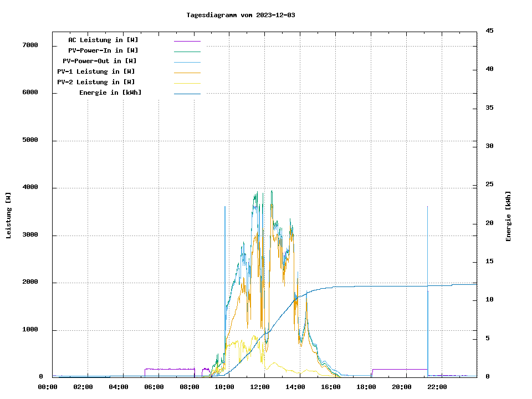Image resolution: width=532 pixels, height=399 pixels.
Task: Click the light blue line sample beside PV-Power-Out
Action: [x=187, y=62]
